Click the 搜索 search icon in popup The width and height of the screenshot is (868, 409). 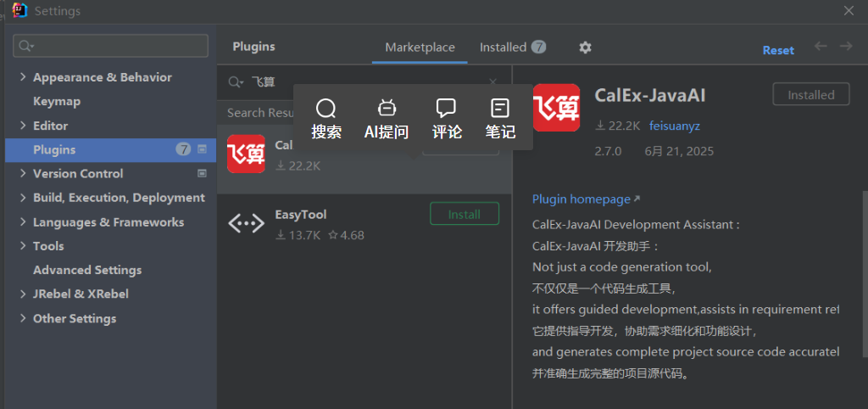(326, 108)
